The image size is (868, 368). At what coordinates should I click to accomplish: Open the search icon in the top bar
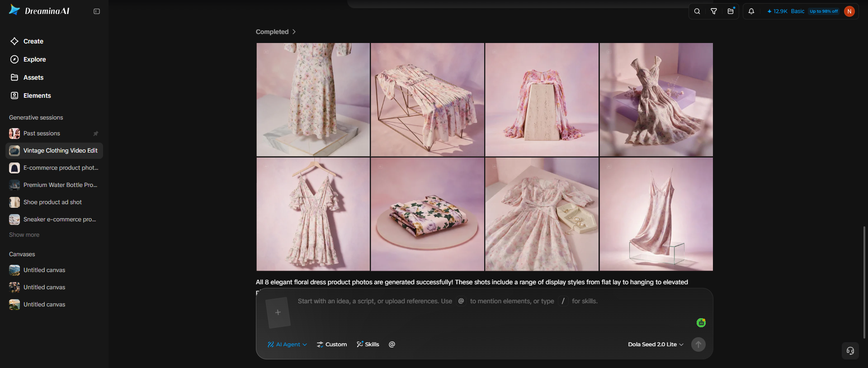(697, 11)
